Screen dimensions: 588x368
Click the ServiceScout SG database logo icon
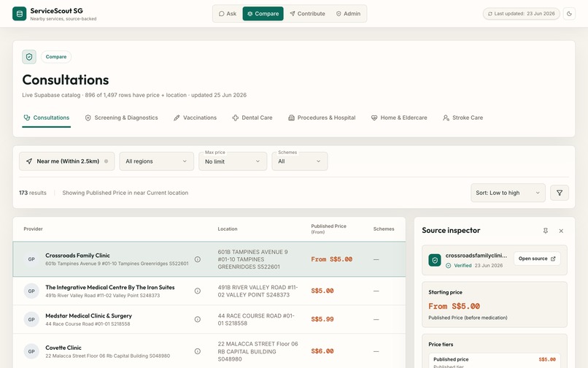coord(20,14)
